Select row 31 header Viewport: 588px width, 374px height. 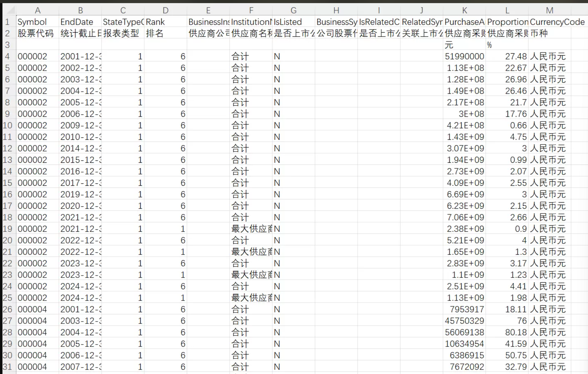pyautogui.click(x=8, y=367)
